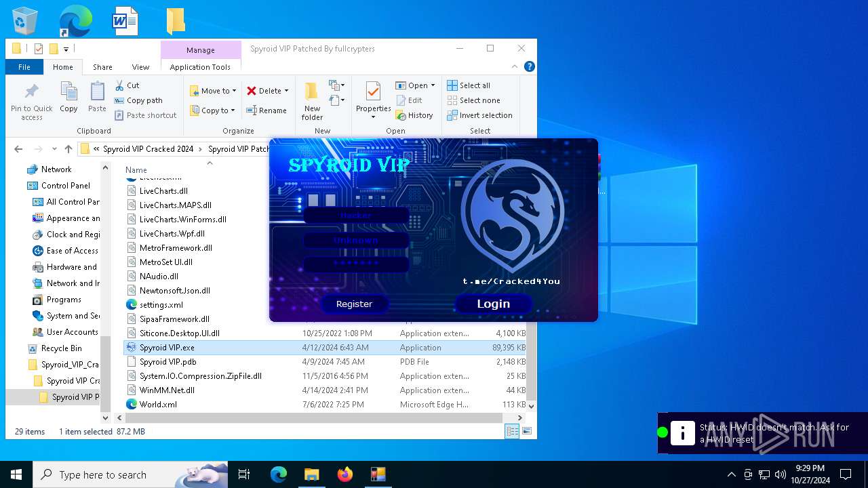Select Network in navigation pane
The image size is (868, 488).
(56, 169)
